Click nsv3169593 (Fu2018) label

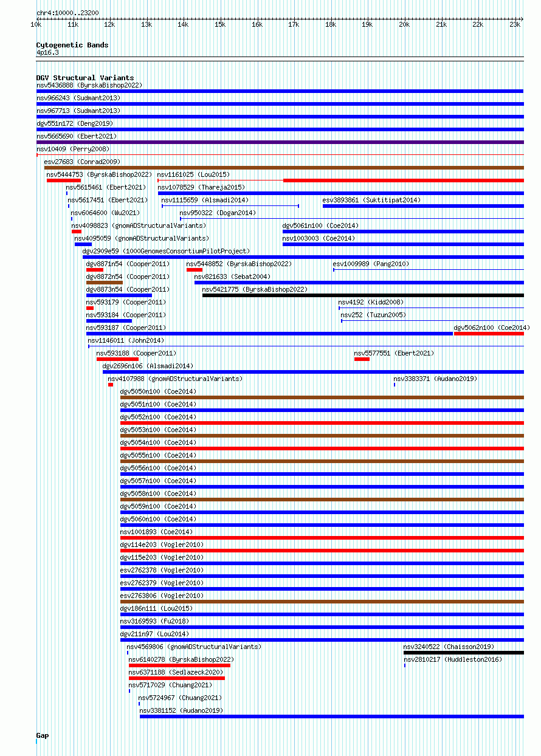(154, 621)
